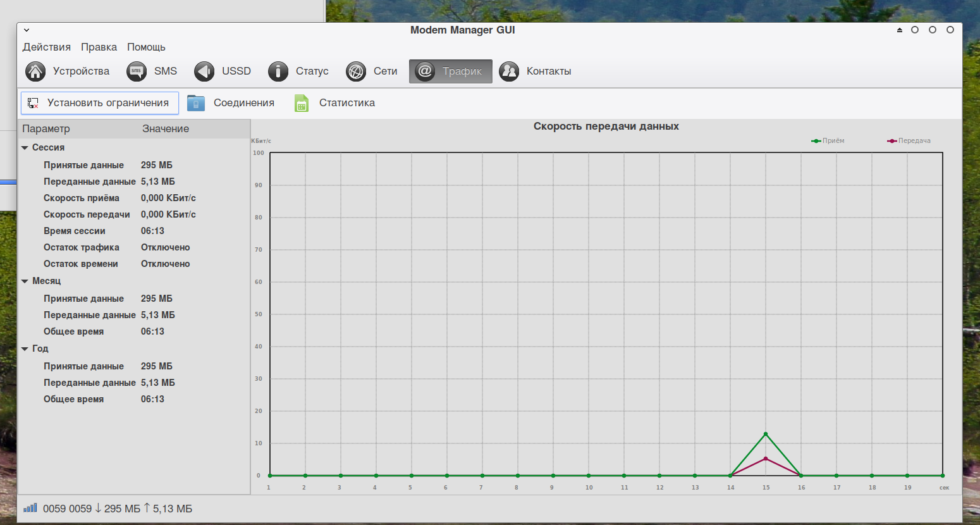Click Установить ограничения button
This screenshot has height=525, width=980.
(x=100, y=102)
